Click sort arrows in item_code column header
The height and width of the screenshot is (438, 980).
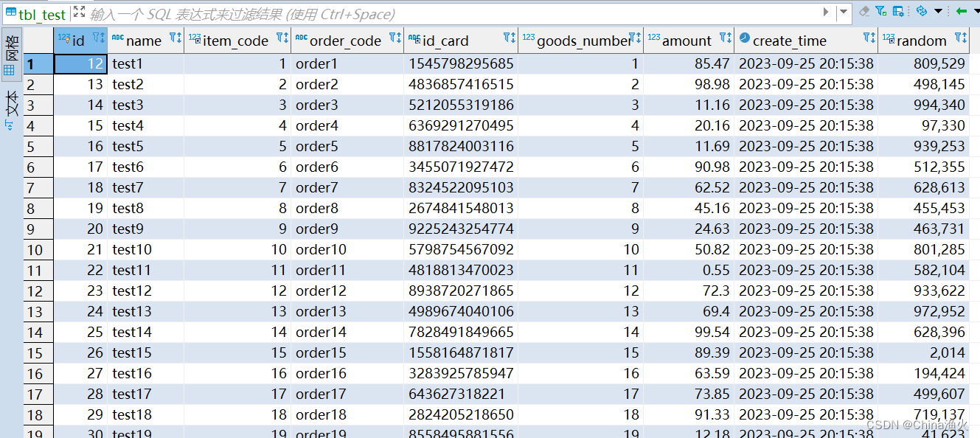click(x=287, y=38)
